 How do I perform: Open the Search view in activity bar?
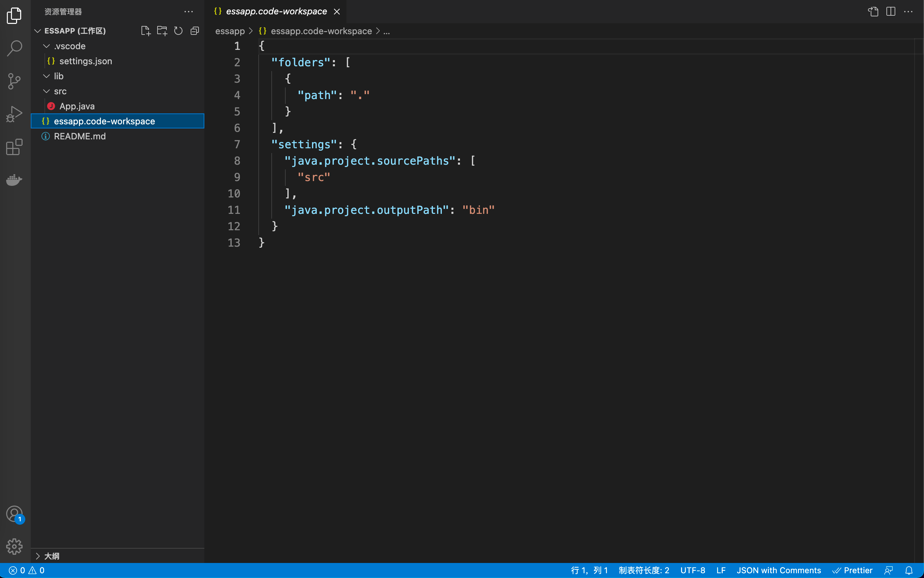(x=15, y=48)
